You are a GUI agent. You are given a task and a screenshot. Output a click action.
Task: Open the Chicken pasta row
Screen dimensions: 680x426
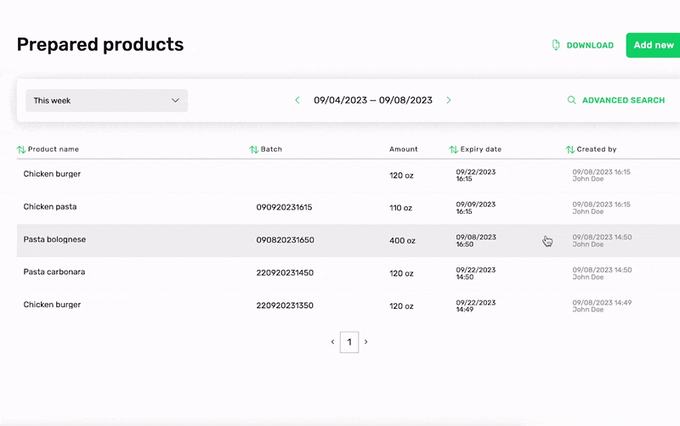348,208
